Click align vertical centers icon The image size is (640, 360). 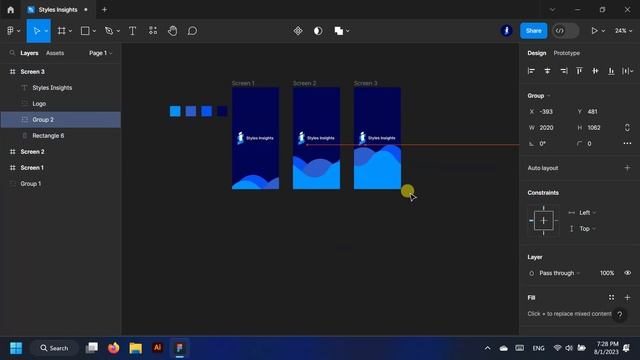point(596,71)
